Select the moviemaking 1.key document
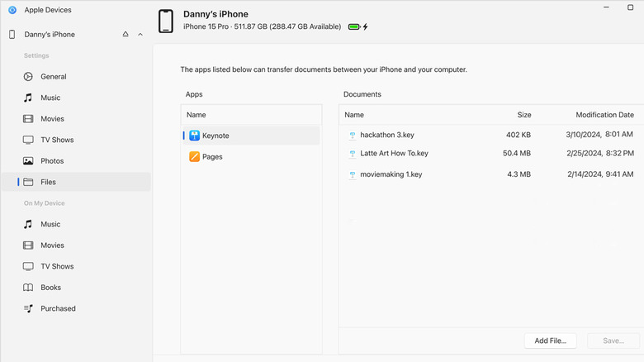 pyautogui.click(x=391, y=174)
